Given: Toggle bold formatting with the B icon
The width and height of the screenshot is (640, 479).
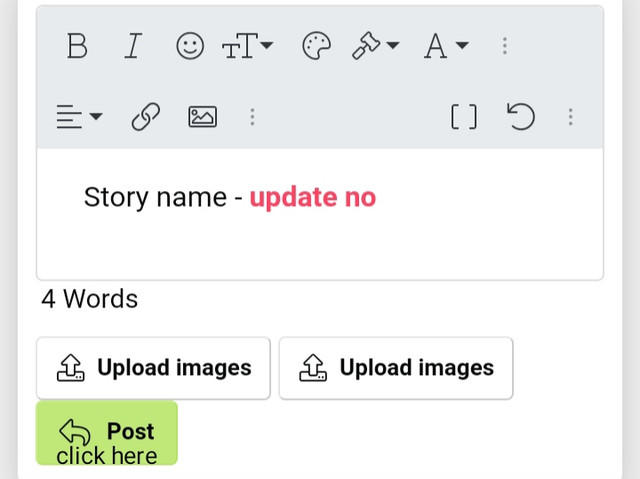Looking at the screenshot, I should tap(77, 46).
